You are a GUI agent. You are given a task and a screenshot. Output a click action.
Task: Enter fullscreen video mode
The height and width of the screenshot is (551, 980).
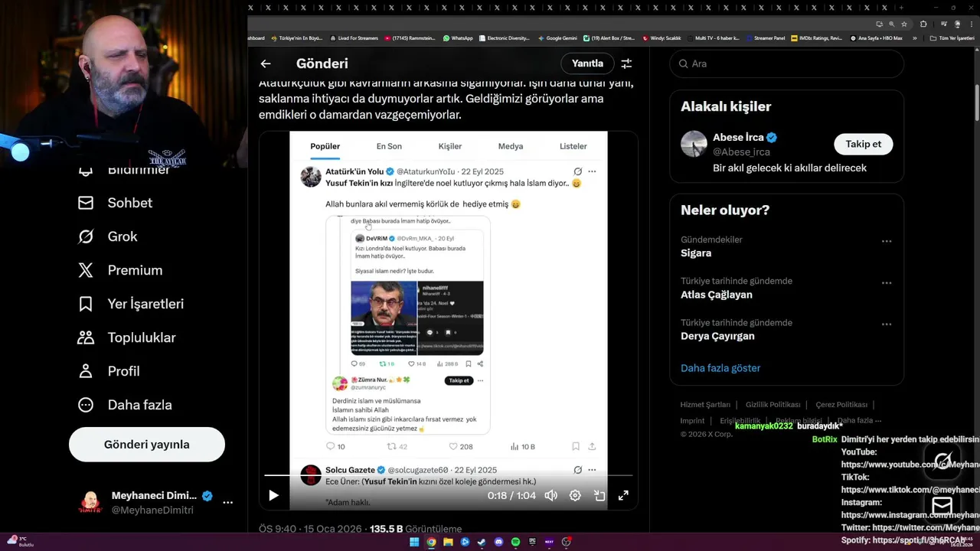(623, 495)
